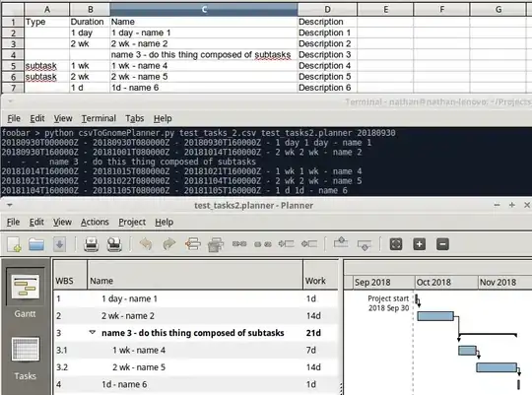
Task: Open the File menu in Planner
Action: 13,222
